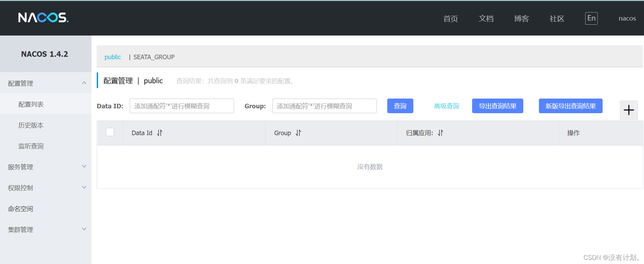Viewport: 644px width, 264px height.
Task: Click the 没有数据 empty message
Action: coord(370,167)
